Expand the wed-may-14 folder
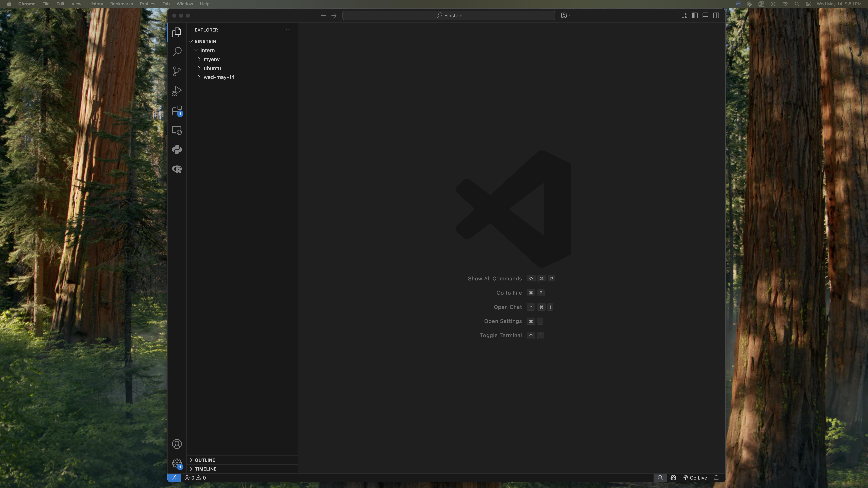Viewport: 868px width, 488px height. [x=242, y=77]
